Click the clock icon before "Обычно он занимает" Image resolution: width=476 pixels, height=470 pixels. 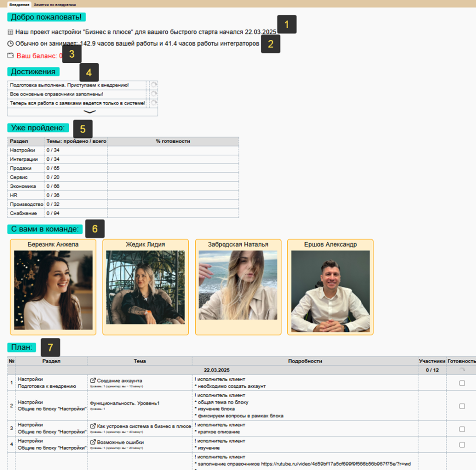tap(11, 44)
